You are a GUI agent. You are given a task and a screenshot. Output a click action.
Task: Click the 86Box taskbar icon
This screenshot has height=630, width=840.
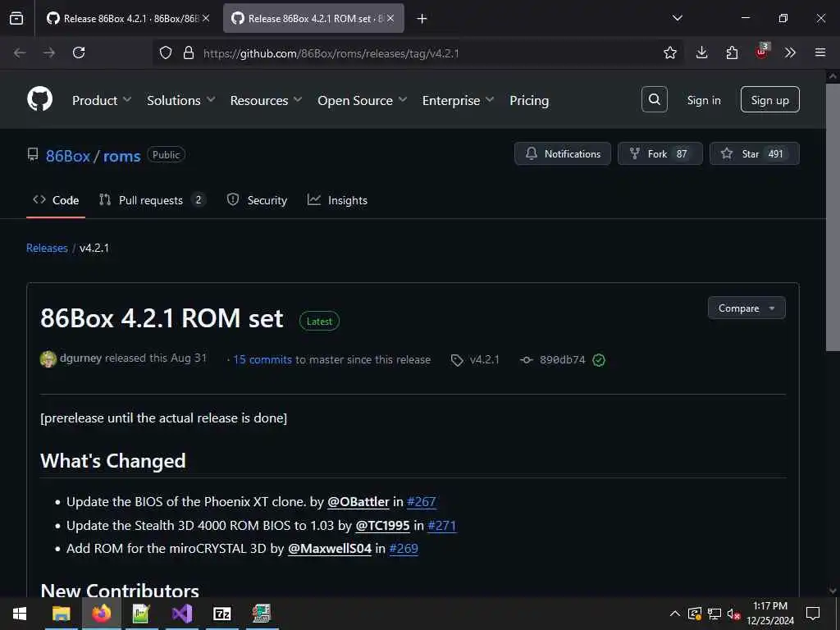tap(262, 614)
